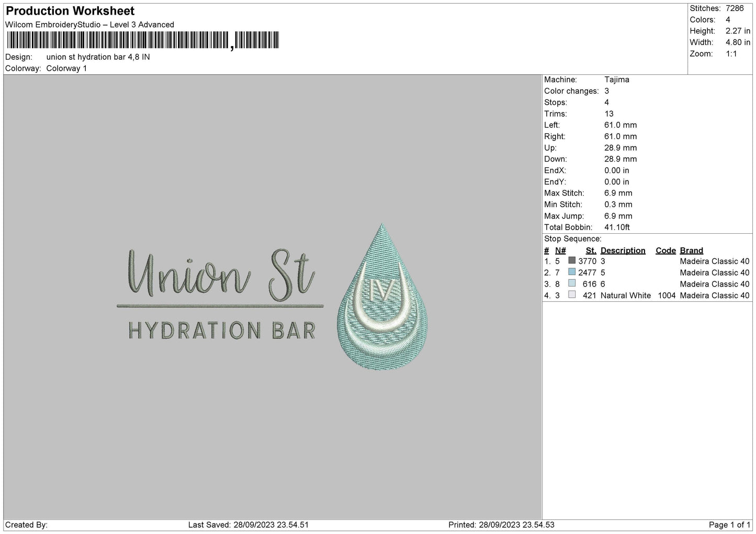756x534 pixels.
Task: Click the thread code '1004'
Action: 667,296
